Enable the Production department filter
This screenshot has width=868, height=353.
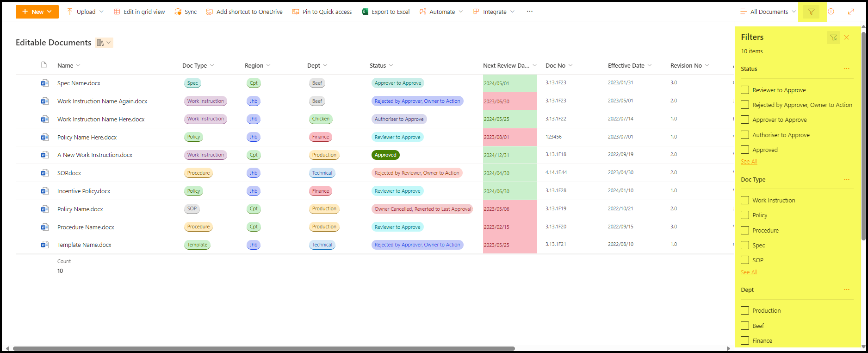(x=745, y=310)
